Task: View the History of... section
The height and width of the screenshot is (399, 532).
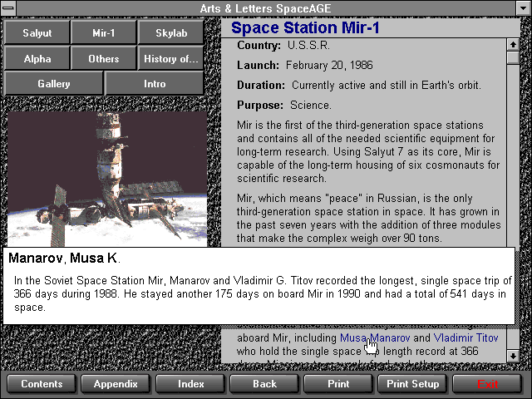Action: point(171,59)
